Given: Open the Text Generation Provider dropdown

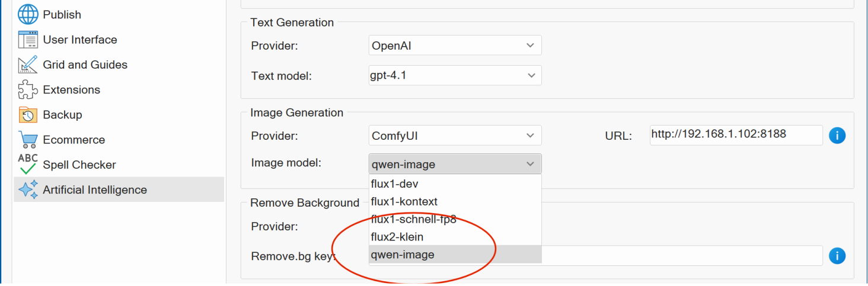Looking at the screenshot, I should click(x=455, y=46).
